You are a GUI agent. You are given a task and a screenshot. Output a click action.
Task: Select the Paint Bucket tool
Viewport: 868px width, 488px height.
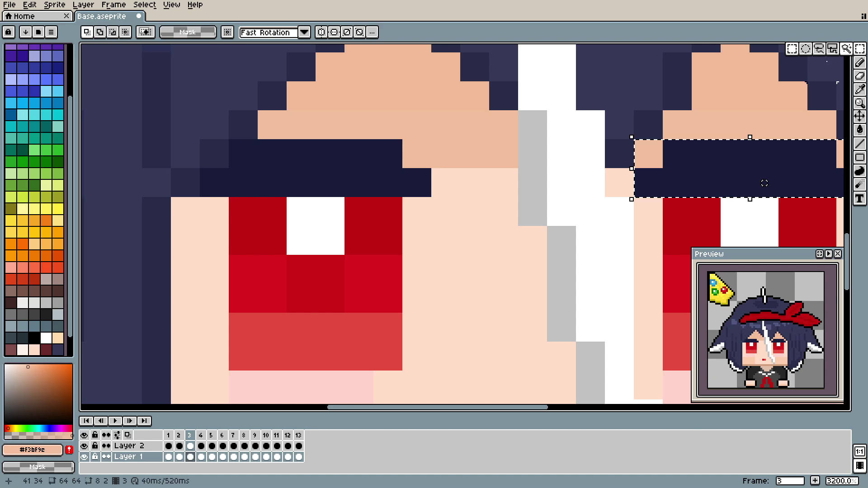tap(859, 130)
